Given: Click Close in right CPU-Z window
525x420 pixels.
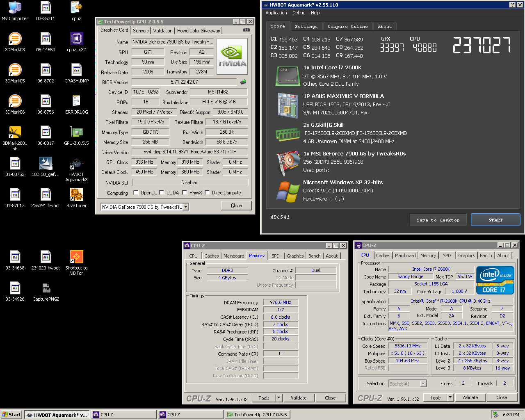Looking at the screenshot, I should point(502,397).
